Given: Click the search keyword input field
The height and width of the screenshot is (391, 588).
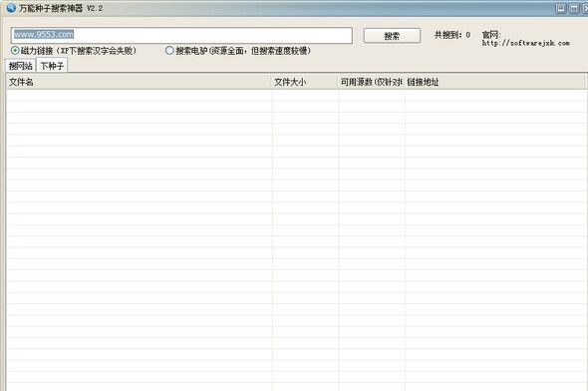Looking at the screenshot, I should tap(181, 35).
